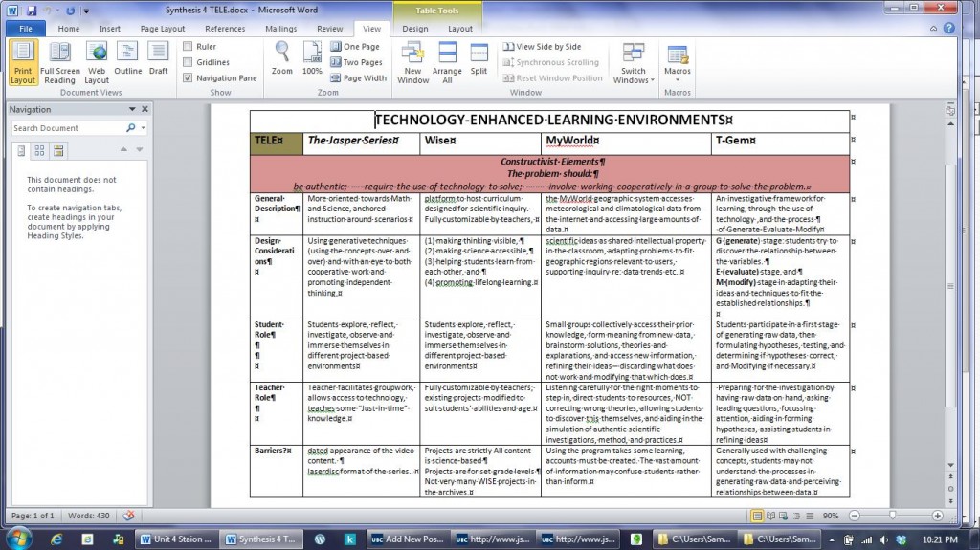Save the document from Quick Access Toolbar
Screen dimensions: 980x550
click(x=32, y=11)
